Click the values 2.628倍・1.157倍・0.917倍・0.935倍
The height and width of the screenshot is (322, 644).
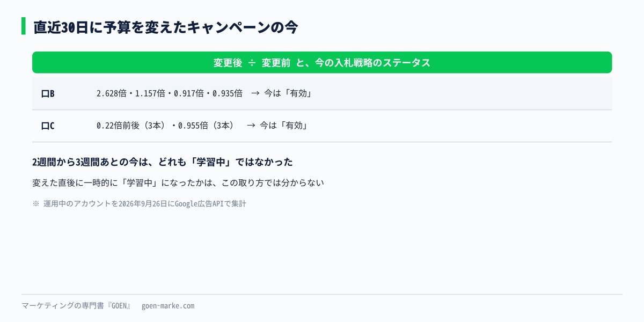point(170,93)
